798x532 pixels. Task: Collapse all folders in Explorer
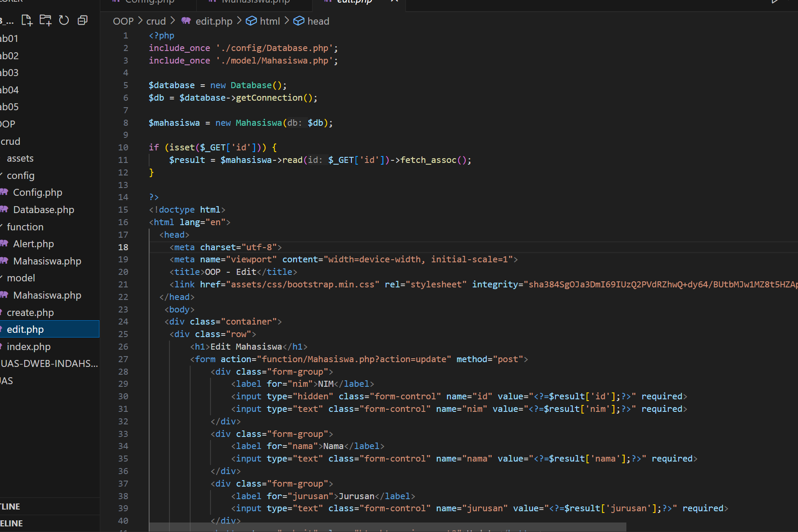point(83,20)
